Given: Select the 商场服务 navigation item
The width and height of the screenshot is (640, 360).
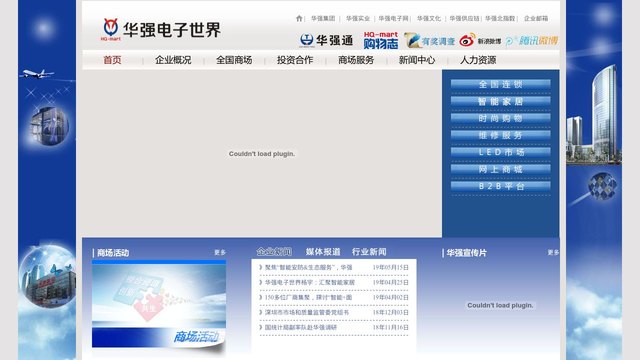Looking at the screenshot, I should point(356,60).
